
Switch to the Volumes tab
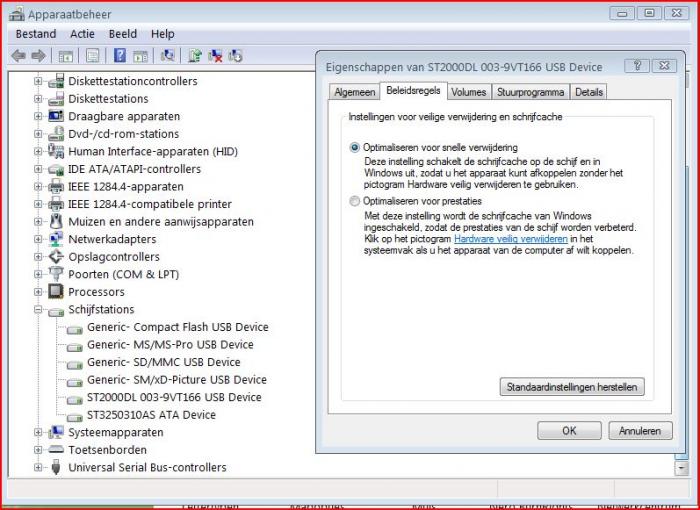(468, 92)
